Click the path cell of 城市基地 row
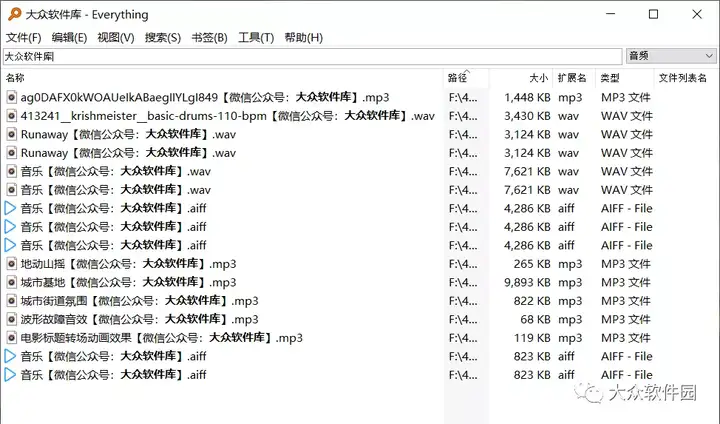Image resolution: width=720 pixels, height=424 pixels. [463, 282]
